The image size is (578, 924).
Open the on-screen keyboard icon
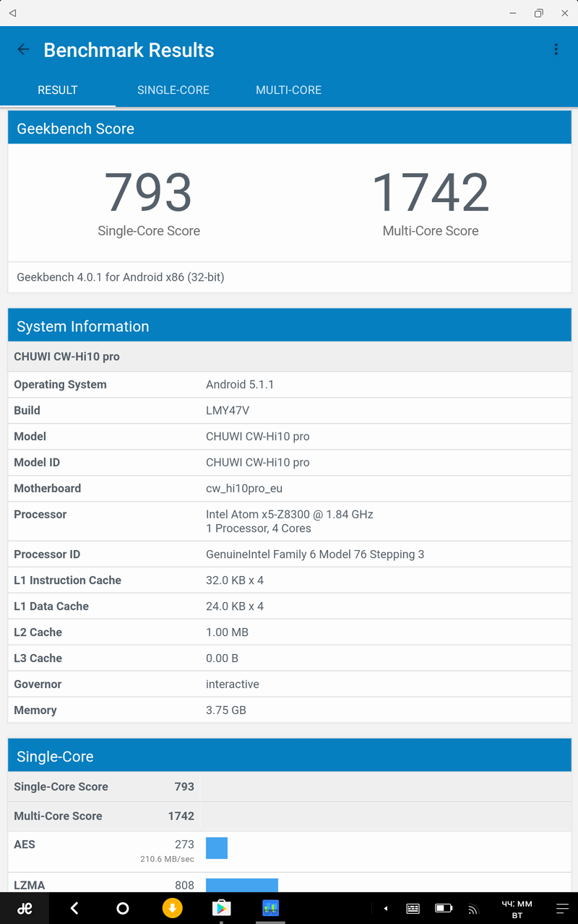tap(413, 908)
